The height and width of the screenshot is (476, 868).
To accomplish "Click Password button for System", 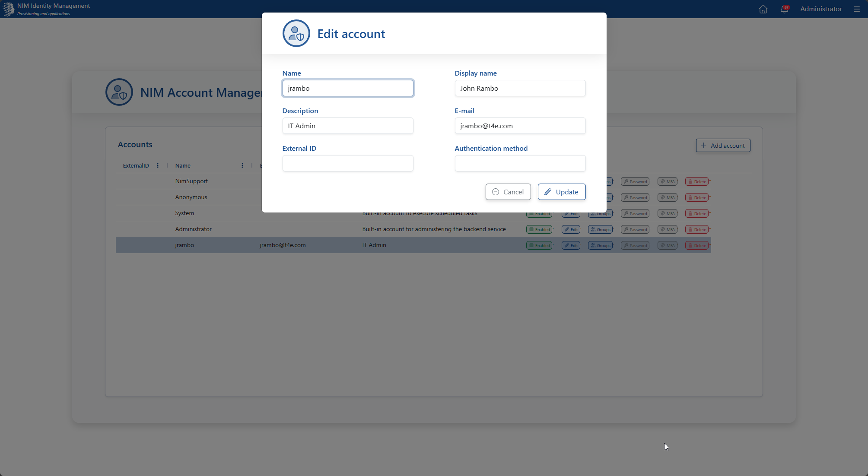I will click(635, 213).
